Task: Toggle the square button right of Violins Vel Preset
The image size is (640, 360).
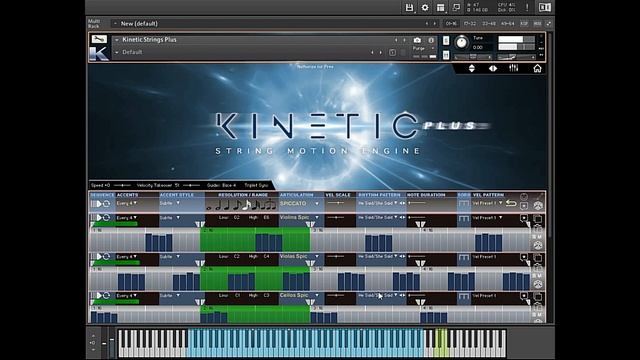Action: pyautogui.click(x=524, y=218)
